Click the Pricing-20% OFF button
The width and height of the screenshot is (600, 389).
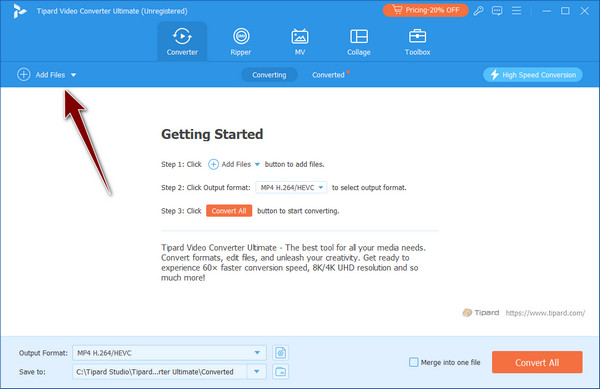[x=426, y=10]
